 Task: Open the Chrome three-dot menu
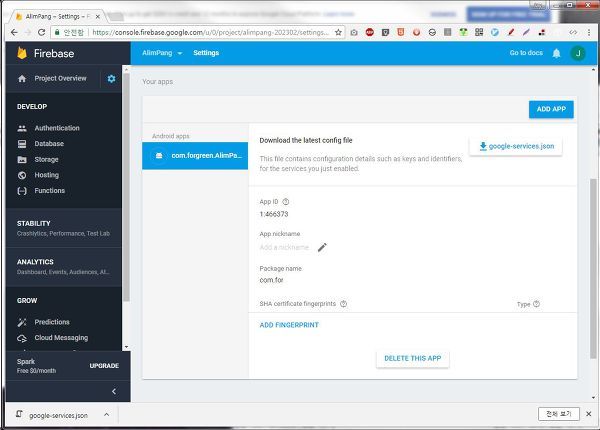click(x=589, y=33)
